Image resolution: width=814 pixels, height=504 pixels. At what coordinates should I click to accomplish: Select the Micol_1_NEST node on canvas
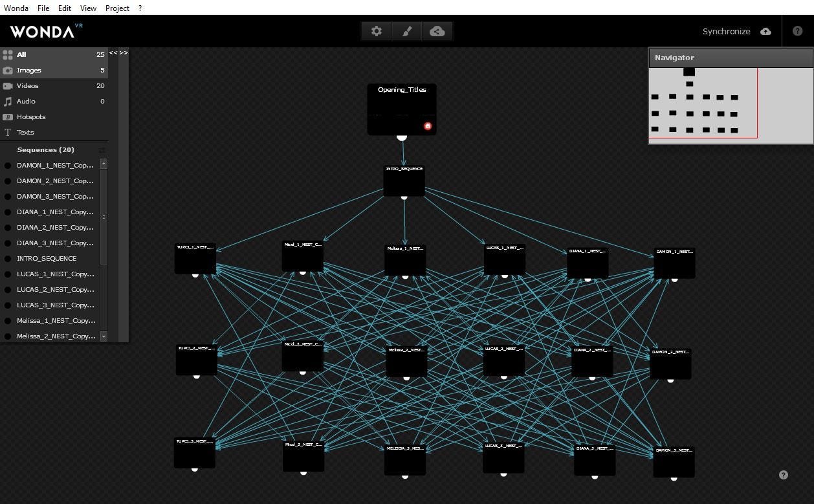click(x=302, y=256)
